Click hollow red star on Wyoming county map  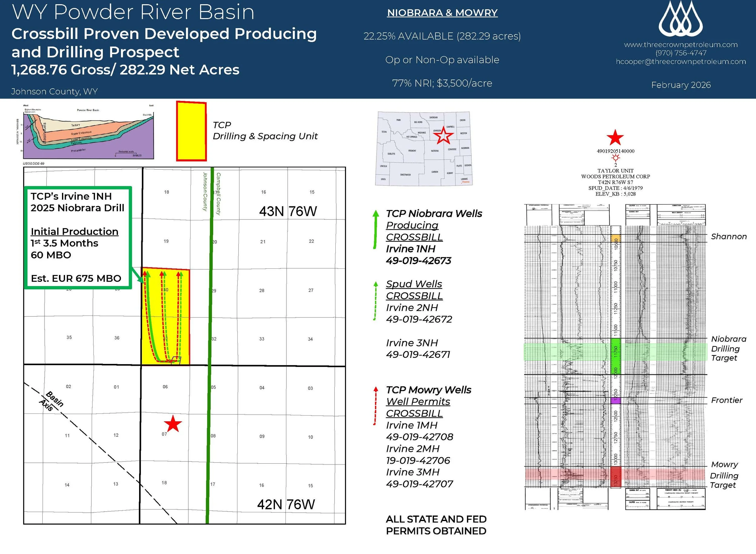click(x=443, y=135)
